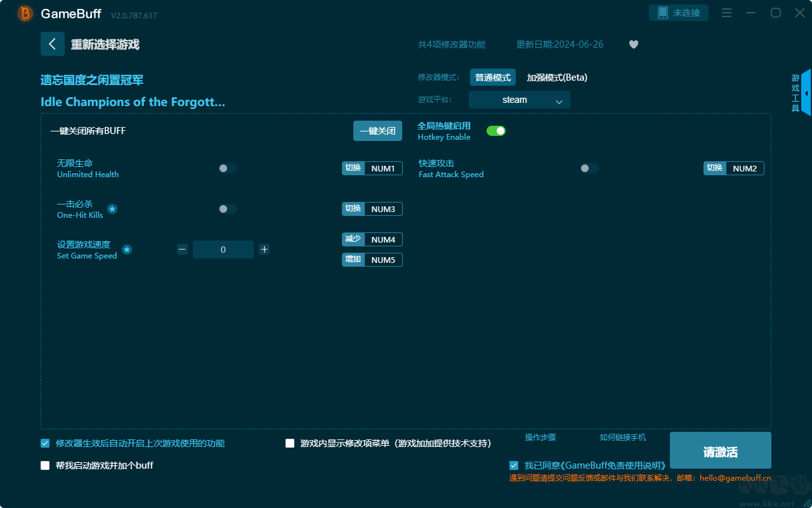This screenshot has height=508, width=812.
Task: Click the 一键关闭所有BUFF label
Action: (88, 131)
